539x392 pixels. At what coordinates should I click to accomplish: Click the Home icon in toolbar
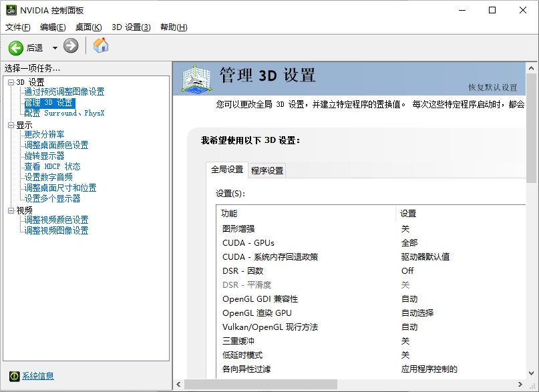(101, 45)
